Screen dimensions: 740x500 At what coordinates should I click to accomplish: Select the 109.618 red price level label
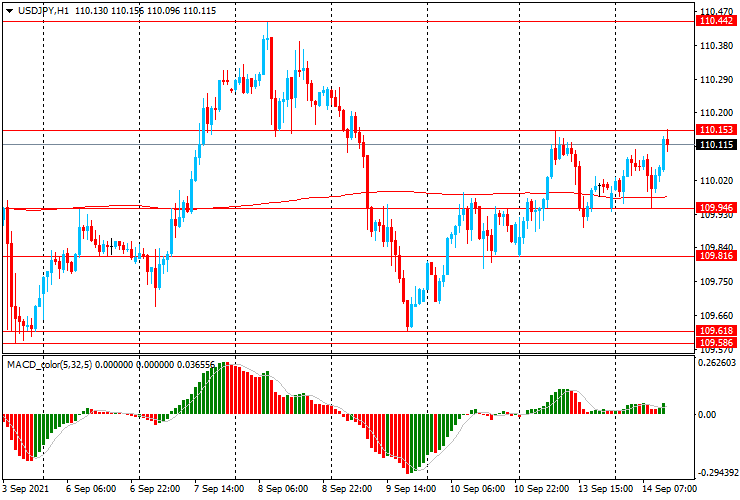point(716,331)
